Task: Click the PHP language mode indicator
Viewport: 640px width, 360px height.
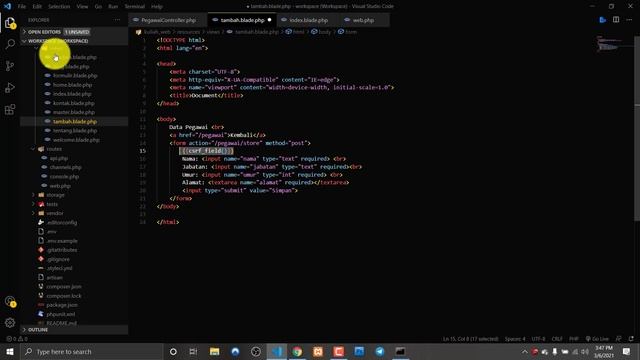Action: coord(573,339)
